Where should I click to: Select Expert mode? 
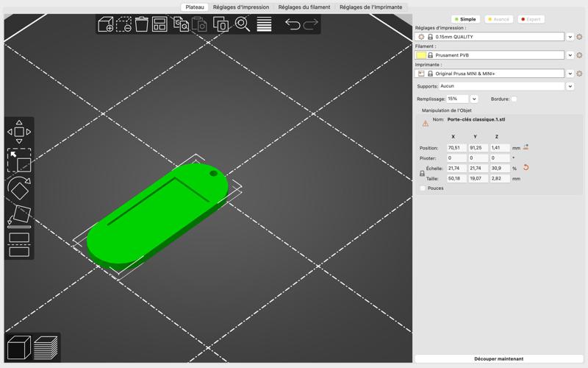(x=531, y=19)
